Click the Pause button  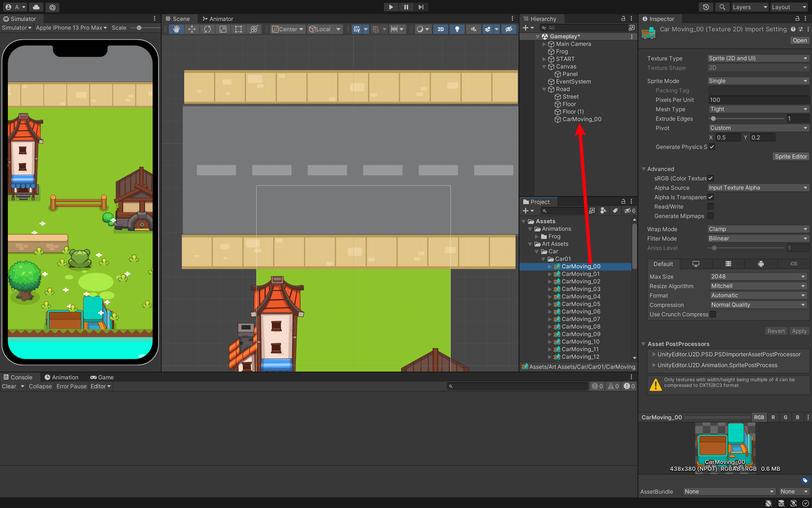[406, 7]
